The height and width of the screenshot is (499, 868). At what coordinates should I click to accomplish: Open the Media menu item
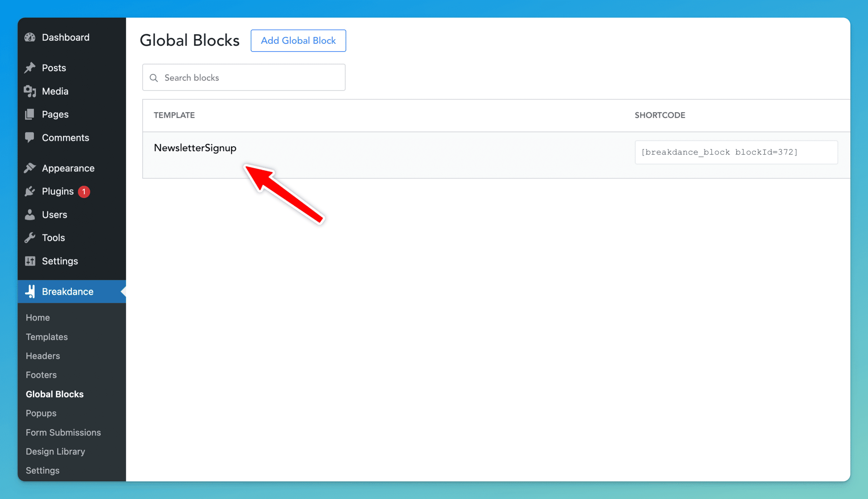click(72, 91)
